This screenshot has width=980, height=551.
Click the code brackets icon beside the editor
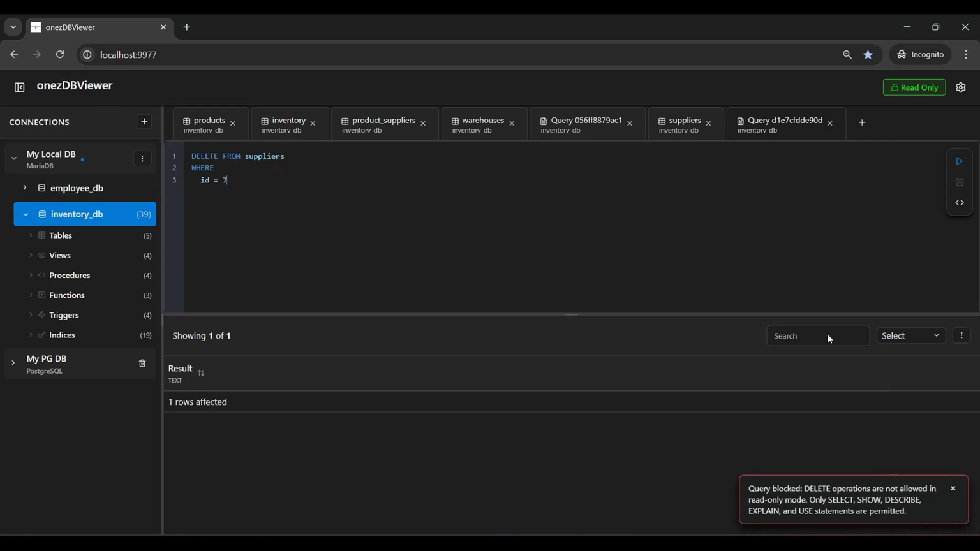coord(959,202)
